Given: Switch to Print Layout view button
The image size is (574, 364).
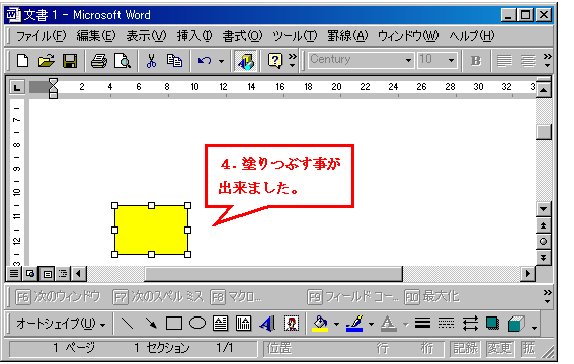Looking at the screenshot, I should click(x=47, y=274).
